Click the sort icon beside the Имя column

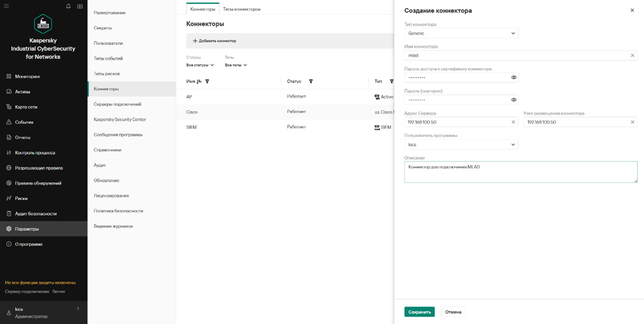coord(199,81)
